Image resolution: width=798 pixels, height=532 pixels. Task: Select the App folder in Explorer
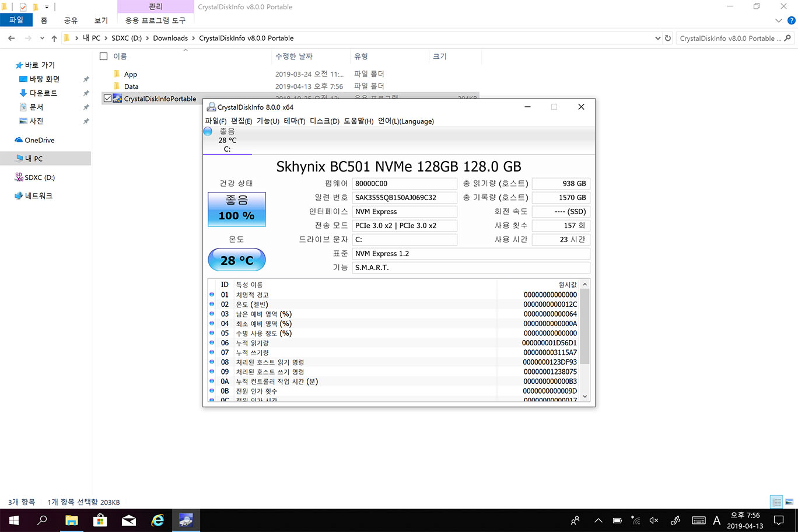pyautogui.click(x=131, y=74)
